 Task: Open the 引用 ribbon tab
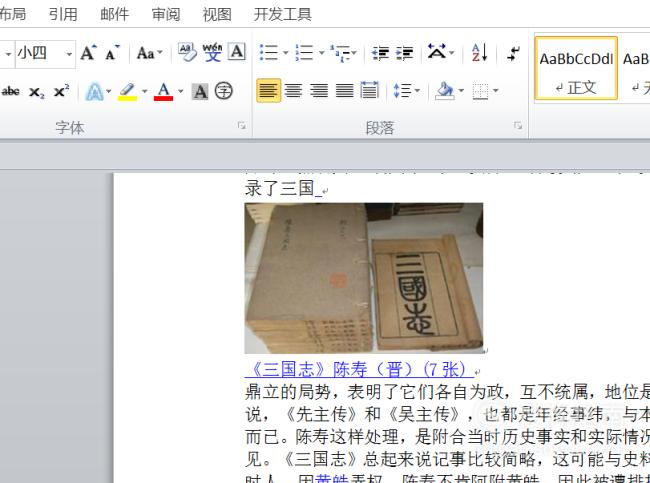point(63,14)
